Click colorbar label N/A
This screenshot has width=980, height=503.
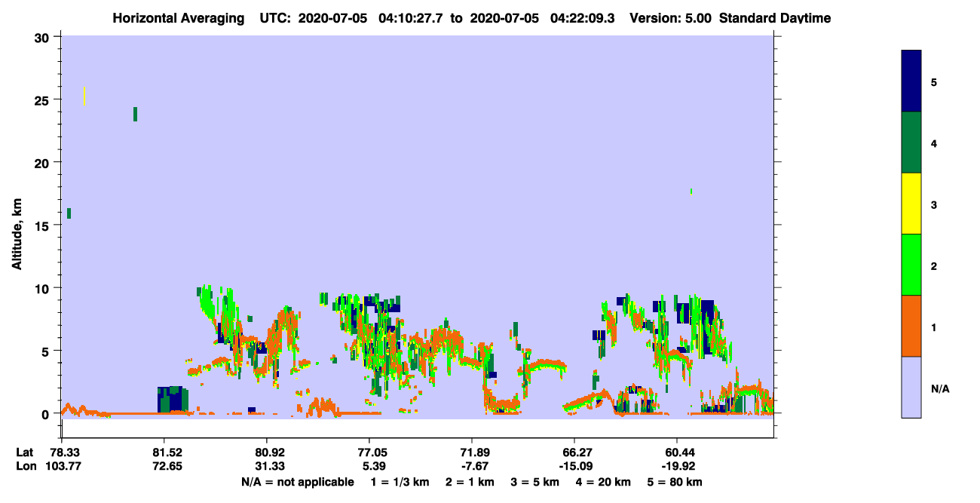click(x=939, y=388)
